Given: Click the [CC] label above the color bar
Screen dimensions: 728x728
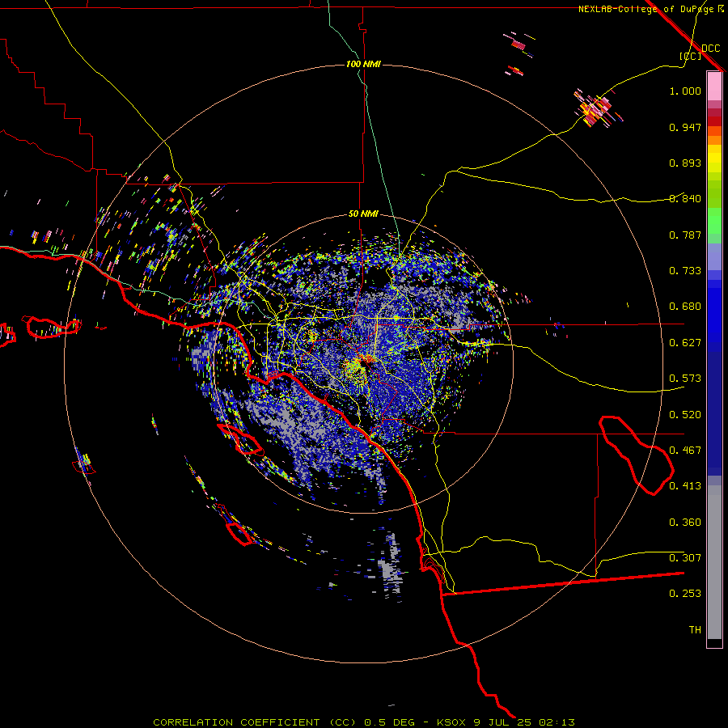Looking at the screenshot, I should (x=691, y=56).
